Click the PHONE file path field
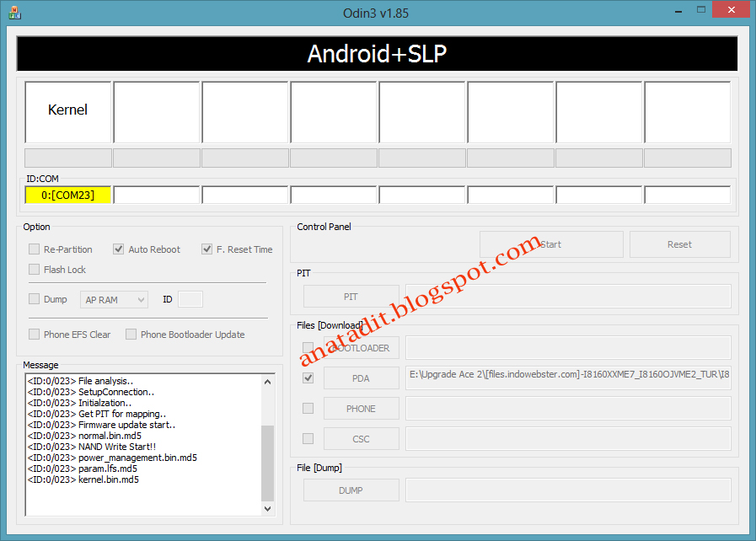 point(568,409)
